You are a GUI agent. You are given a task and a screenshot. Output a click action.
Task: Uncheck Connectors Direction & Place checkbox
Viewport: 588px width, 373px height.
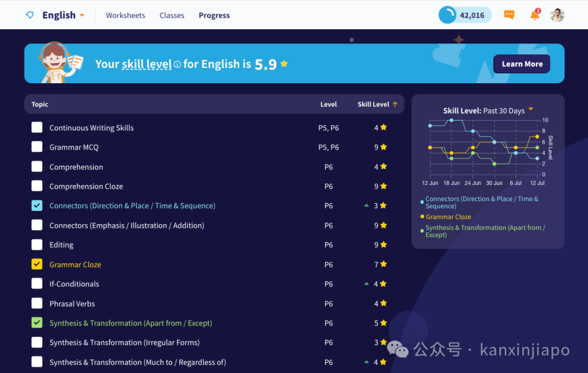coord(37,206)
